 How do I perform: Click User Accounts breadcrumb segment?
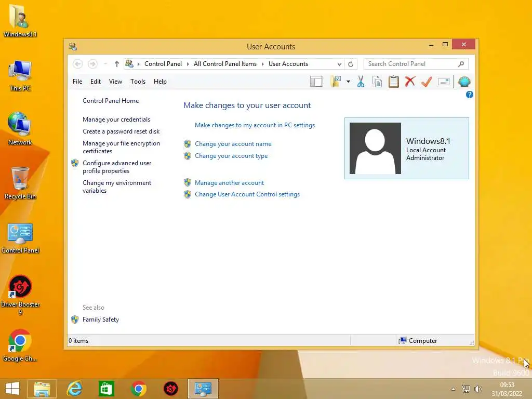(288, 64)
